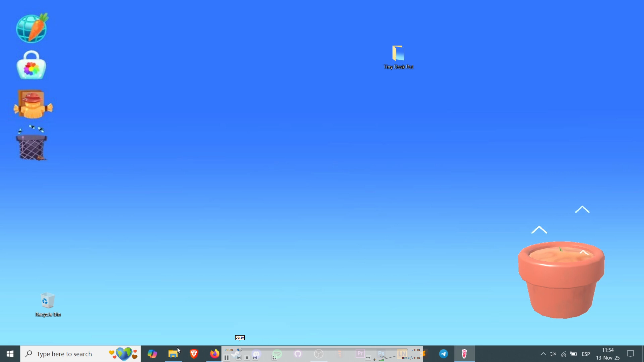Open the Action Center notification icon
Viewport: 644px width, 362px height.
(630, 354)
